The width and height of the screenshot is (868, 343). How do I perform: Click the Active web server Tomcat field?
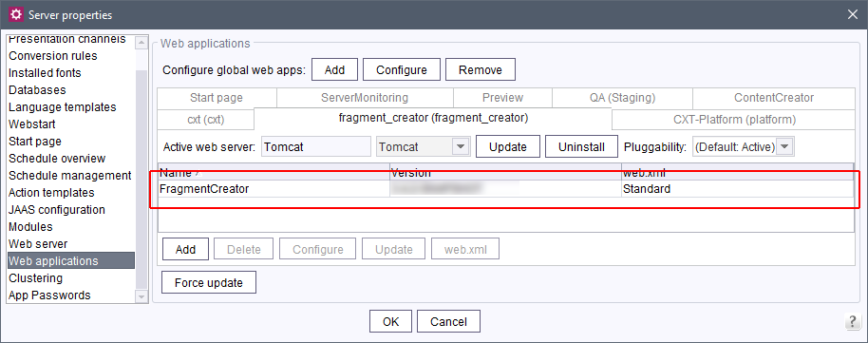(315, 147)
